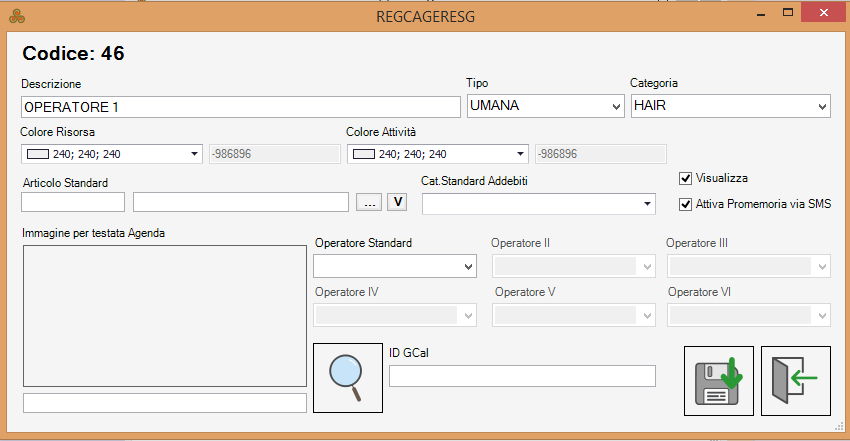
Task: Open the Tipo dropdown showing UMANA
Action: tap(545, 106)
